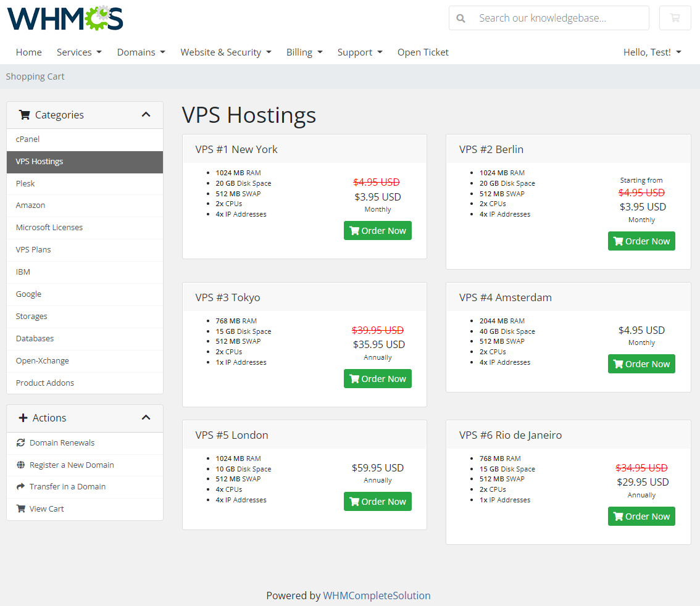700x606 pixels.
Task: Click the WHMCompleteSolution link at the bottom
Action: [377, 596]
